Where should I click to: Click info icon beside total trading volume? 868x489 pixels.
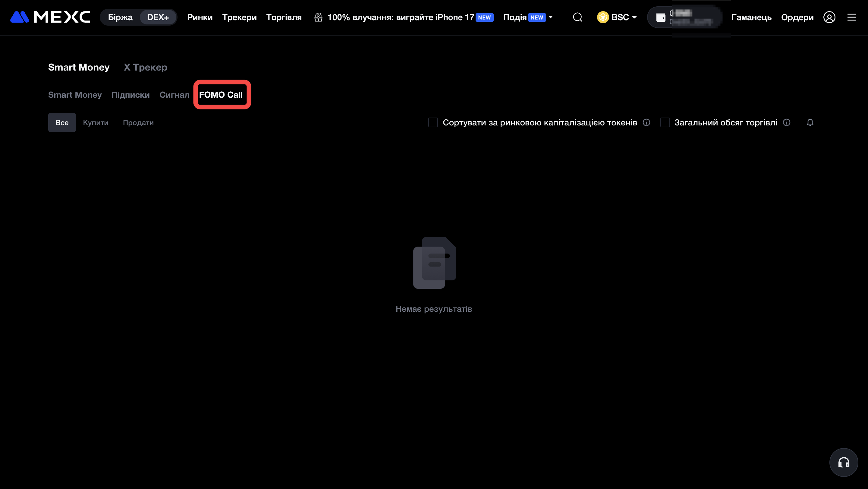786,123
